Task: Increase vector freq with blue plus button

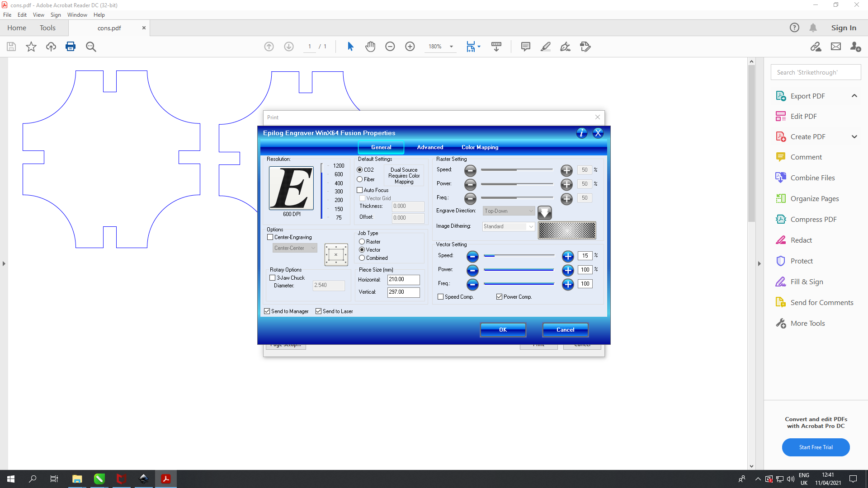Action: click(568, 284)
